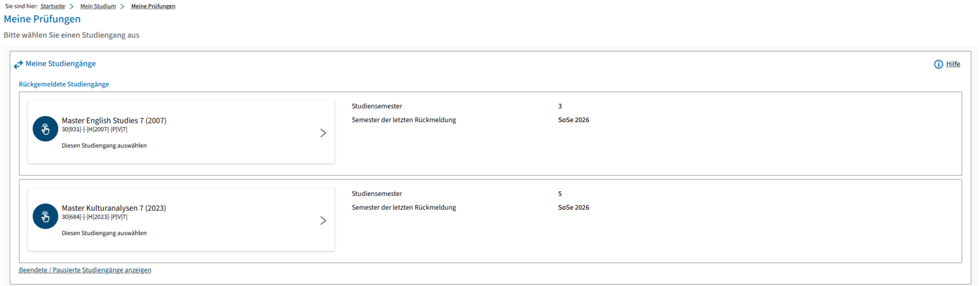The width and height of the screenshot is (980, 286).
Task: Click the swap-arrows icon beside Meine Studiengänge
Action: [18, 65]
